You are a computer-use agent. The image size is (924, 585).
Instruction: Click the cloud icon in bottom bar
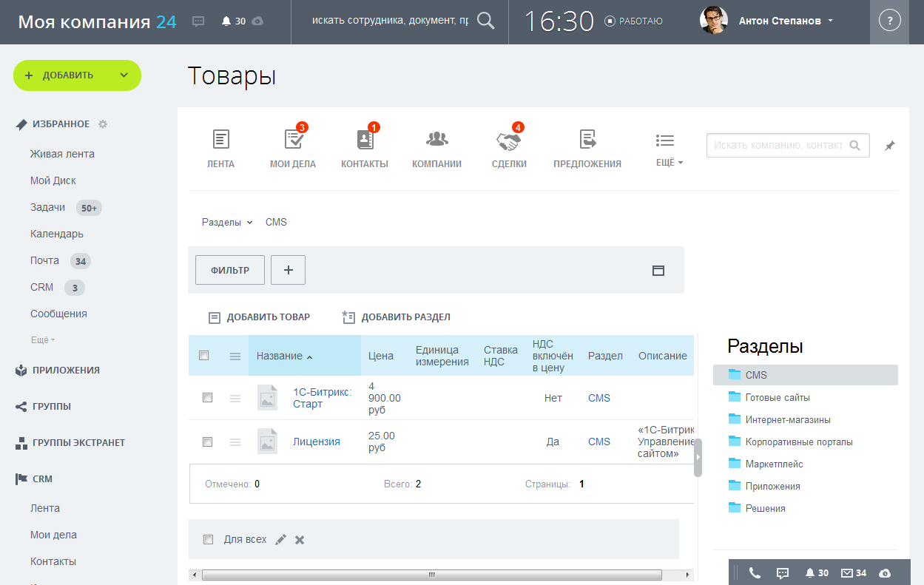(885, 572)
